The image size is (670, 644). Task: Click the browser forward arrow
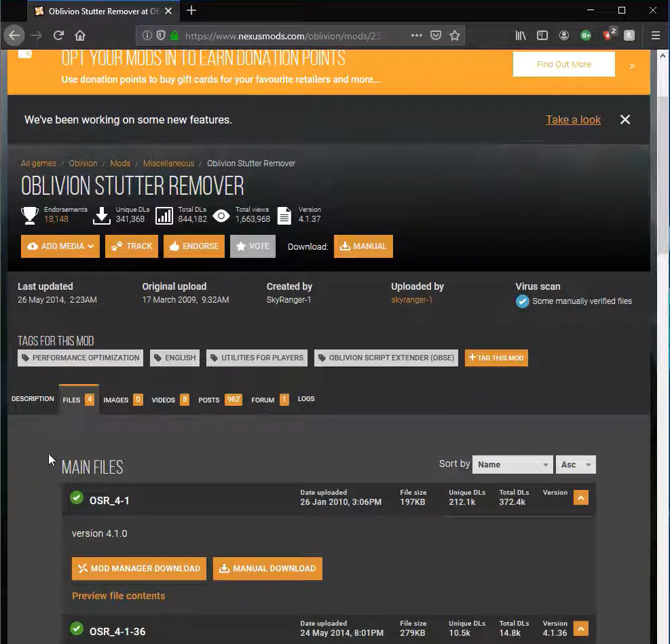[37, 35]
